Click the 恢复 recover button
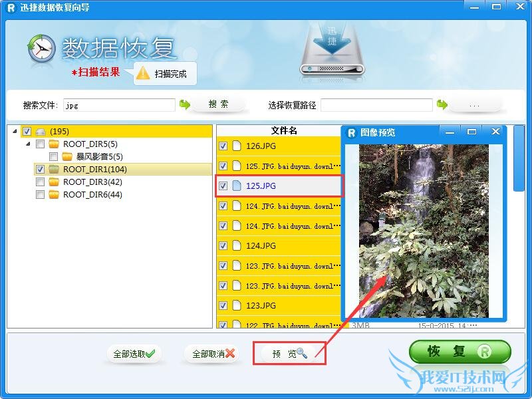Viewport: 532px width, 399px height. (456, 352)
